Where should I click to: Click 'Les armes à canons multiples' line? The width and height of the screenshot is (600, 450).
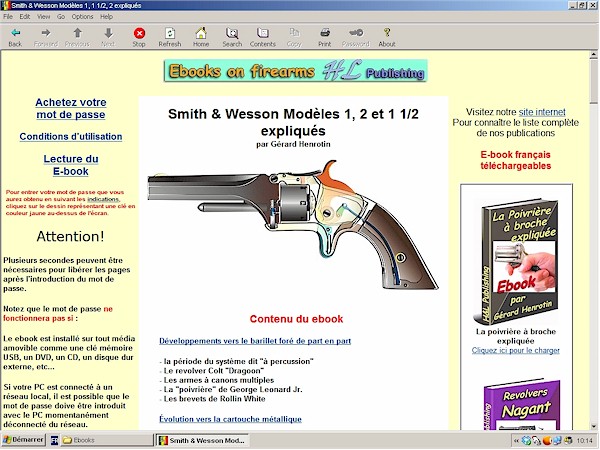point(217,380)
